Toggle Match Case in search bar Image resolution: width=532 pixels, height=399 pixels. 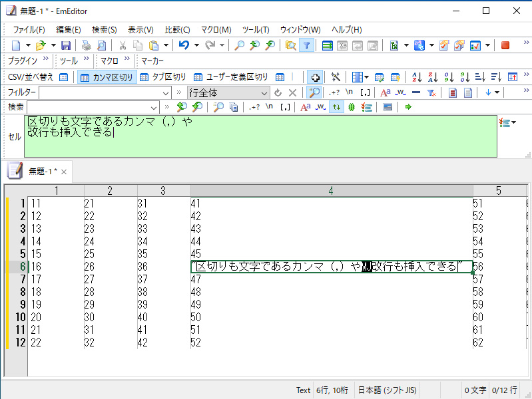pos(305,107)
